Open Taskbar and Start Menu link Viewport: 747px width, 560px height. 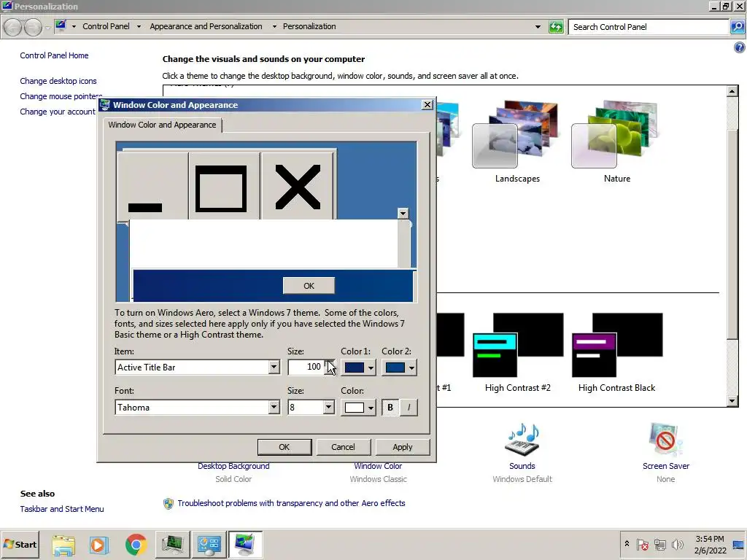62,509
